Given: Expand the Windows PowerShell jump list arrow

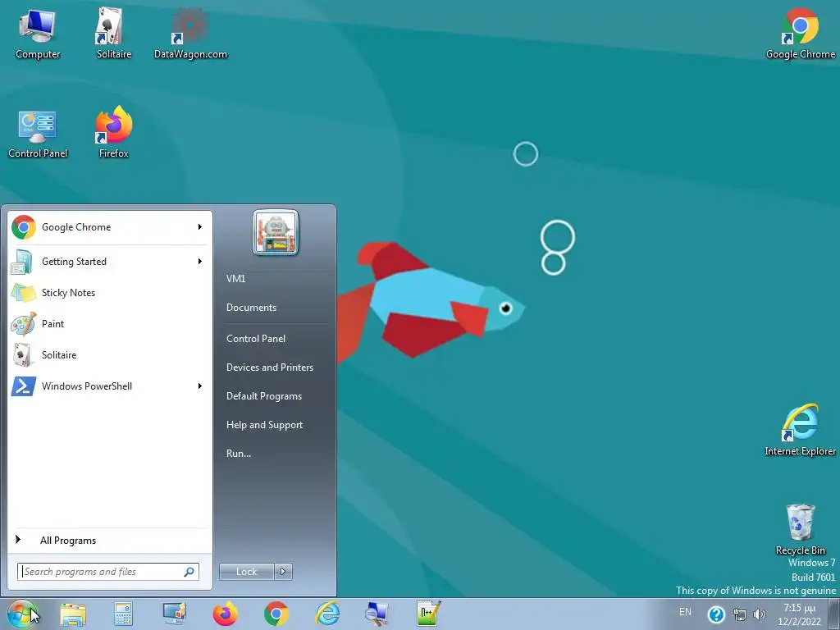Looking at the screenshot, I should point(200,386).
